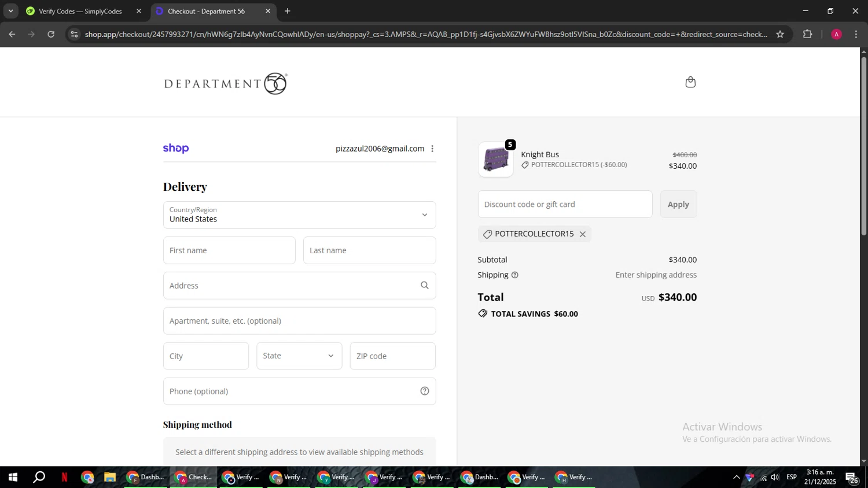Image resolution: width=868 pixels, height=488 pixels.
Task: Click the City field
Action: [206, 356]
